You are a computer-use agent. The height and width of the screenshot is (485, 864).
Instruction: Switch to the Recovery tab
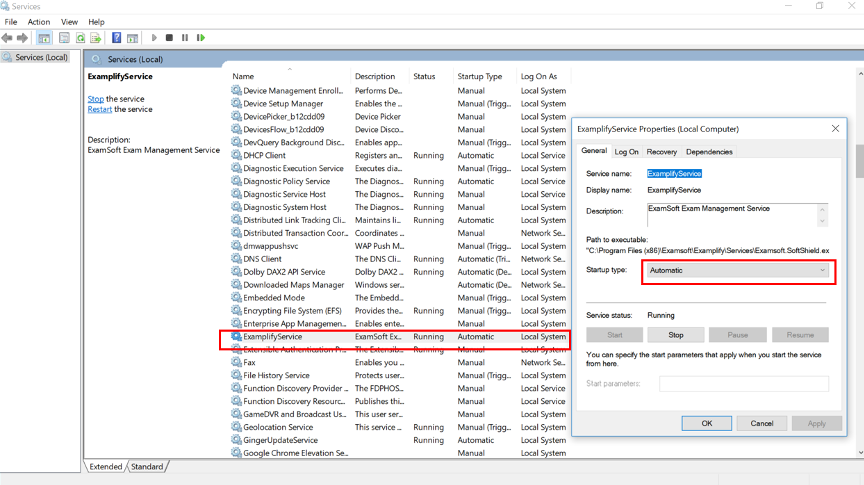(662, 152)
